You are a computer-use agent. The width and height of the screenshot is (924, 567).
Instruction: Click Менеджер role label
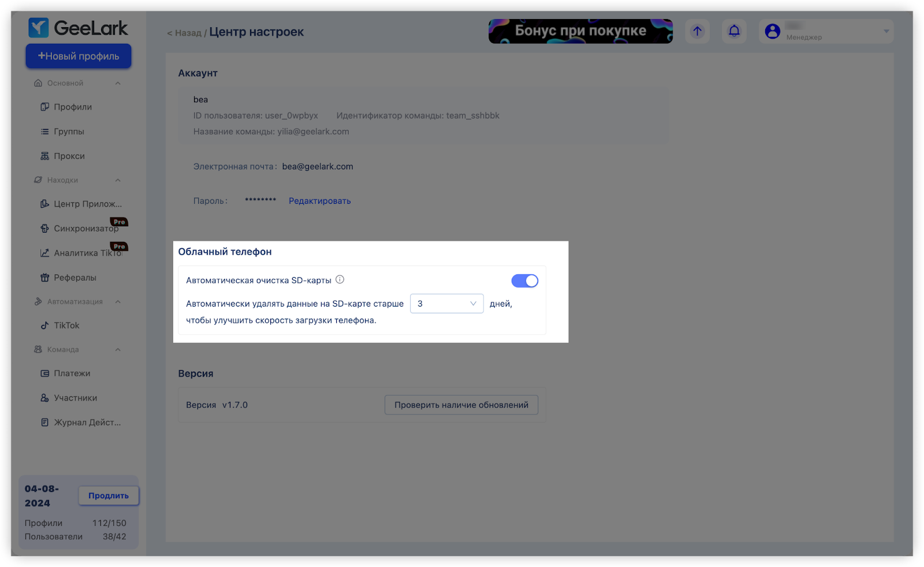804,38
